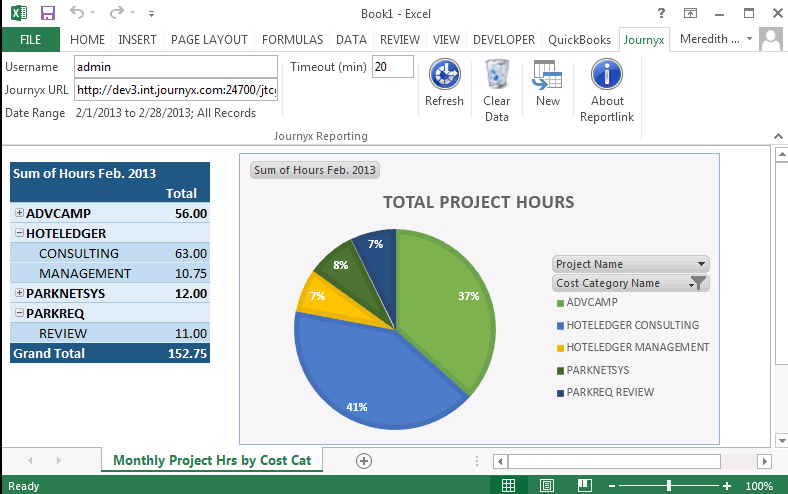Switch to the INSERT ribbon tab
The height and width of the screenshot is (494, 788).
click(x=137, y=40)
